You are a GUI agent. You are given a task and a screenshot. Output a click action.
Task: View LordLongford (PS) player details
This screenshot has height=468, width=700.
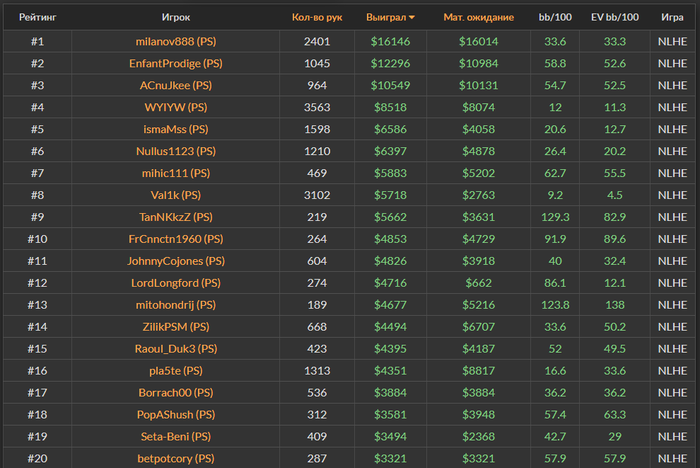[x=176, y=283]
